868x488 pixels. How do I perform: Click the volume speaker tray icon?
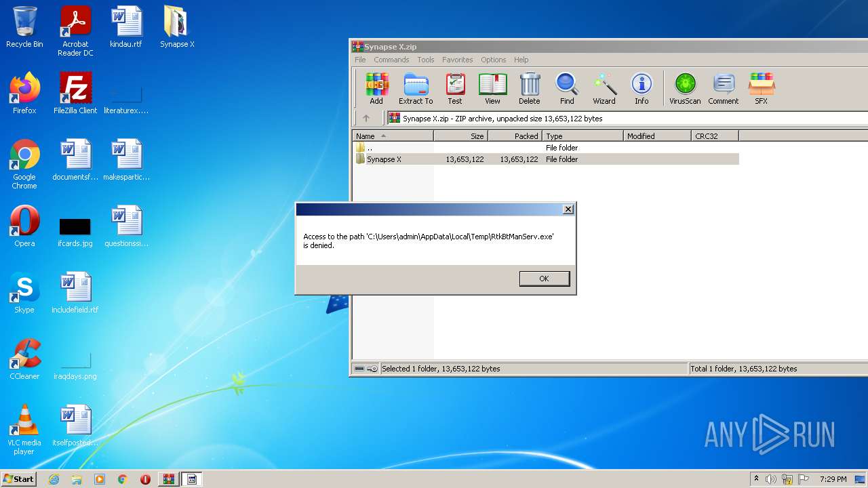click(771, 479)
